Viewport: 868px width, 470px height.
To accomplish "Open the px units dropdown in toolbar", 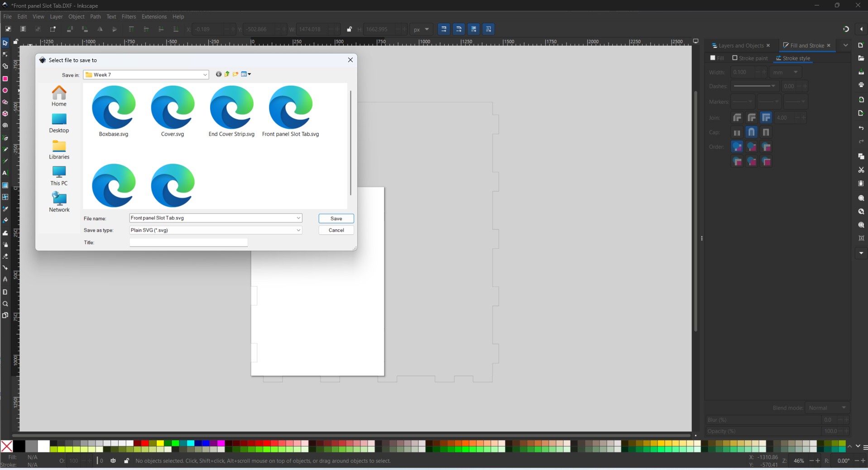I will coord(422,29).
